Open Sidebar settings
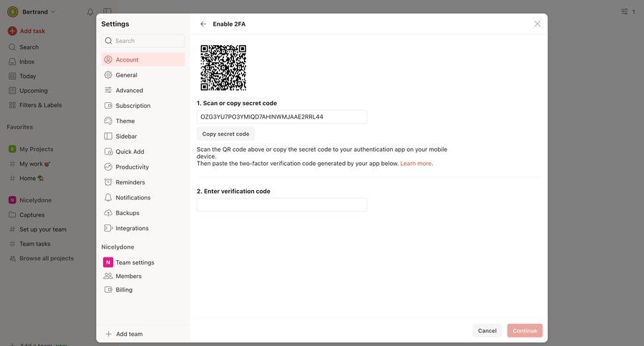 pos(143,137)
